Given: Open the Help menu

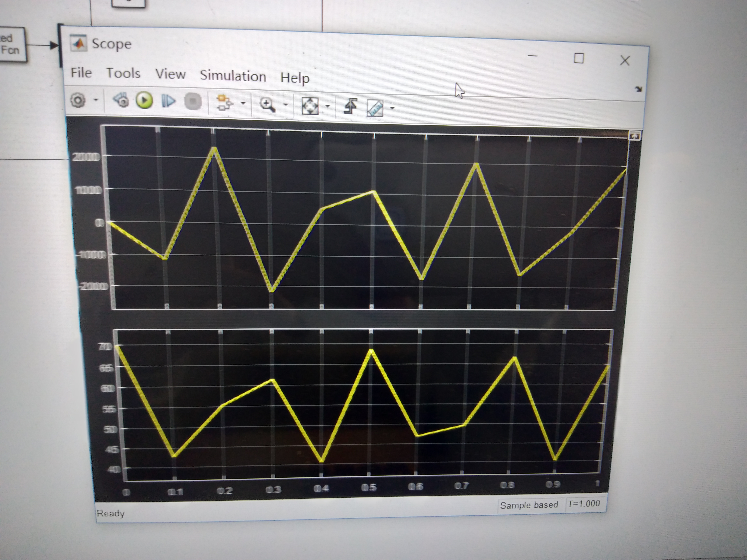Looking at the screenshot, I should (295, 78).
